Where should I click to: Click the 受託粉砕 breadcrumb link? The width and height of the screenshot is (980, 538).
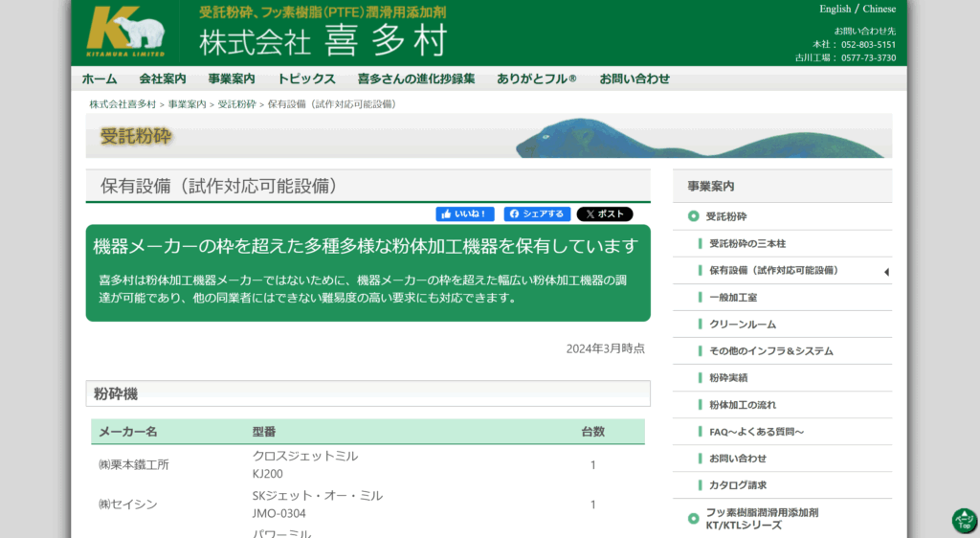(236, 103)
